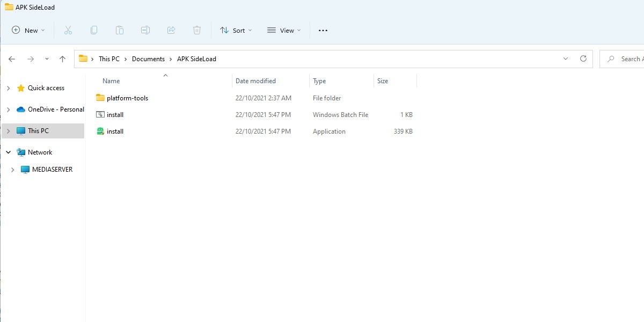Screen dimensions: 644x322
Task: Click the Rename icon in toolbar
Action: (x=145, y=31)
